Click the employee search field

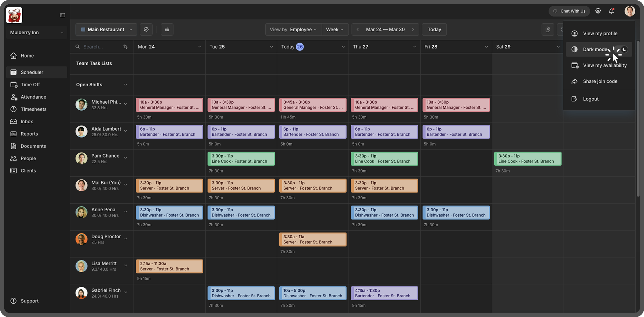[x=100, y=47]
